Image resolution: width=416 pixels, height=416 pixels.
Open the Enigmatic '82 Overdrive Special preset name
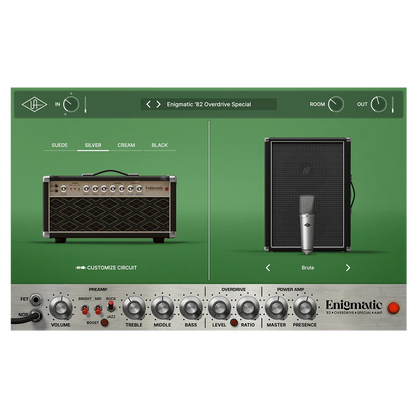tap(209, 104)
